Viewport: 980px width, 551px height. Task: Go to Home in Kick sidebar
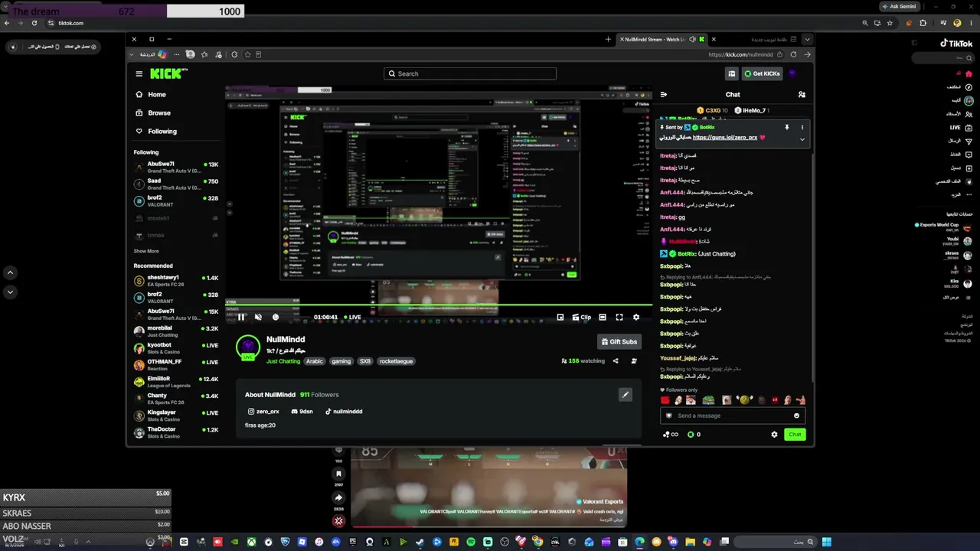(150, 94)
